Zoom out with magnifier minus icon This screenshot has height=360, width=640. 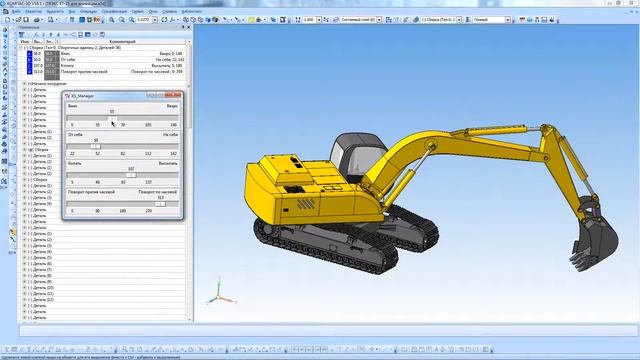[122, 20]
